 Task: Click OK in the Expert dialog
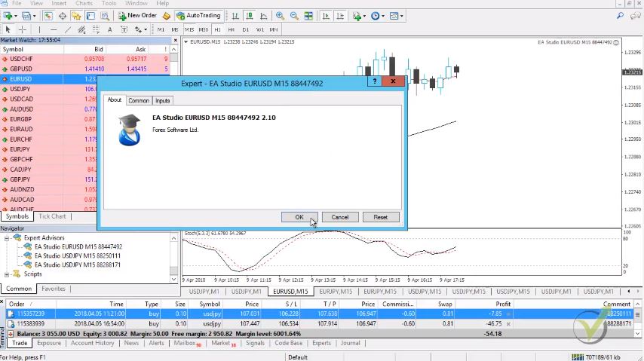click(299, 217)
